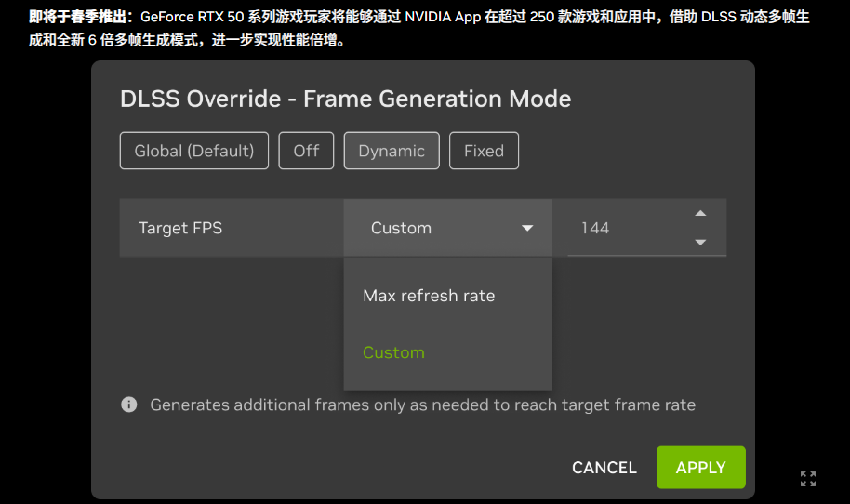
Task: Click the Target FPS row label
Action: pos(180,228)
